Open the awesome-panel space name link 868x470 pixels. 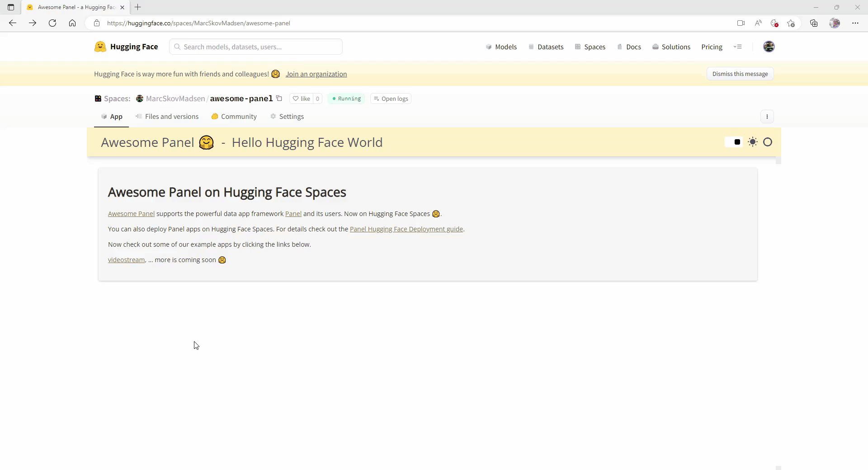(241, 99)
